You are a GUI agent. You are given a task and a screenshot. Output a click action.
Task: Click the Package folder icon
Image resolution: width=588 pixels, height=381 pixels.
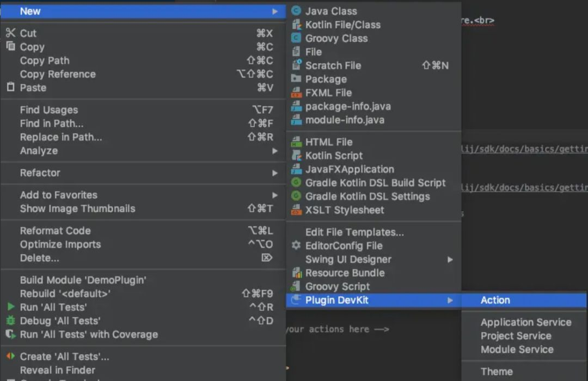296,79
